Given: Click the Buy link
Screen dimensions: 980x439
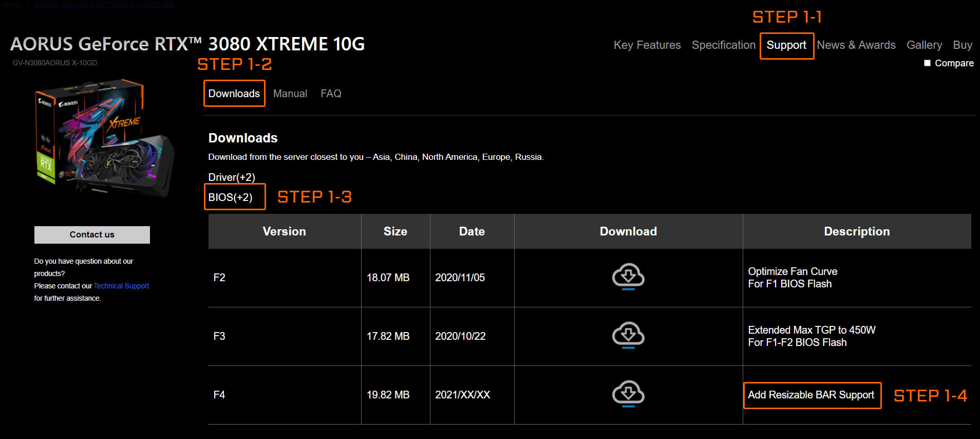Looking at the screenshot, I should point(963,45).
